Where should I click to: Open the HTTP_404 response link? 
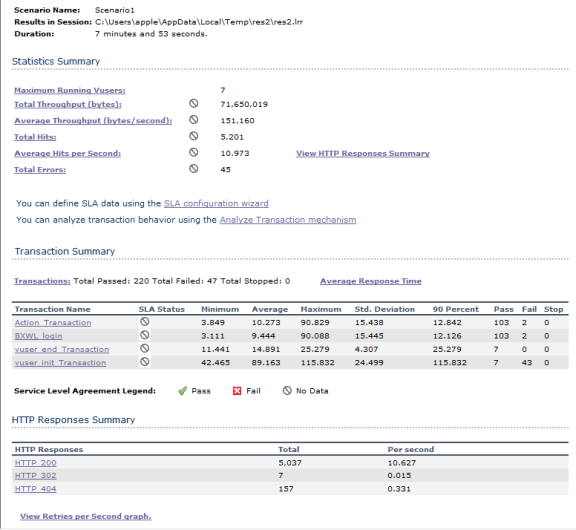pos(36,489)
